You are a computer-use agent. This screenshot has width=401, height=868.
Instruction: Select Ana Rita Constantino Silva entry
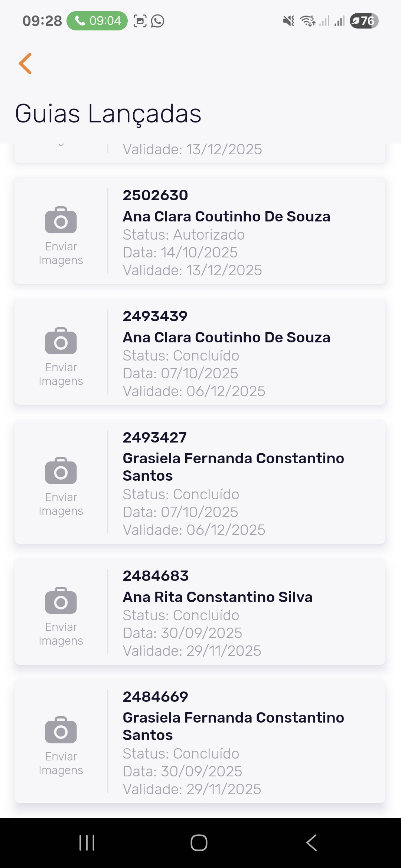click(218, 597)
